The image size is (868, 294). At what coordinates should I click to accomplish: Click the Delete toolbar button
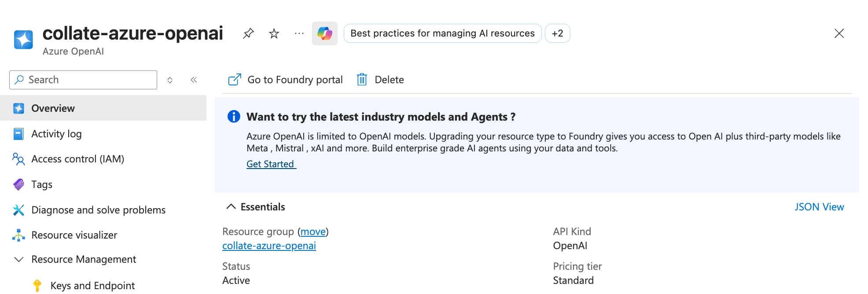380,80
